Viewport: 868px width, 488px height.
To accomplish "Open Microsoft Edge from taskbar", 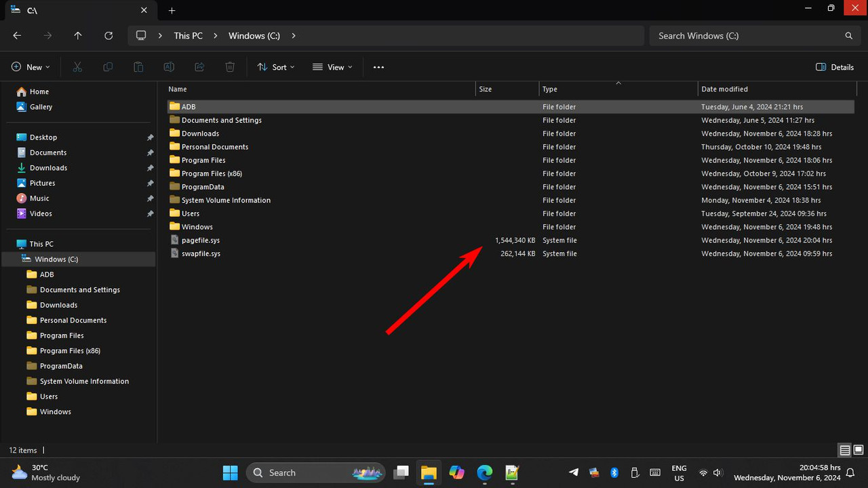I will (484, 472).
